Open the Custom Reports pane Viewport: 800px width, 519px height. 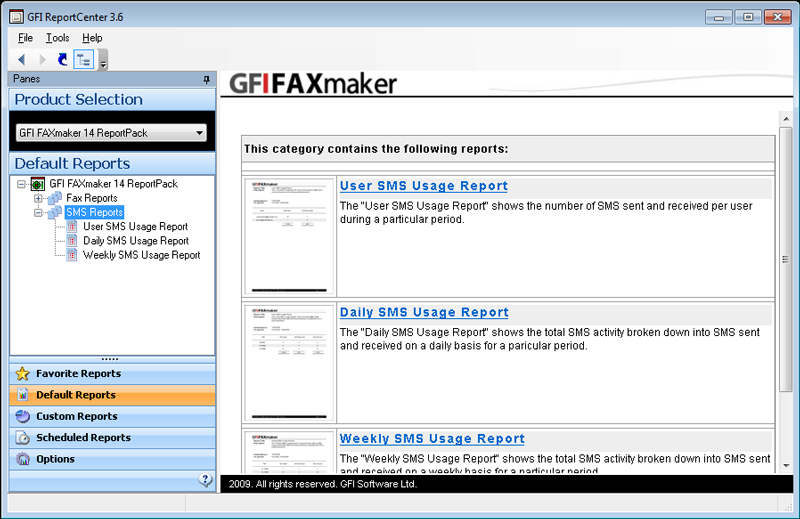pos(112,416)
